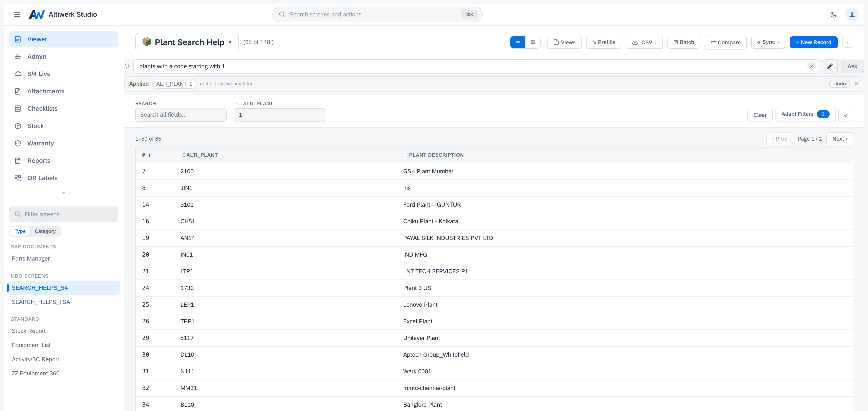
Task: Clear all filters
Action: [760, 115]
